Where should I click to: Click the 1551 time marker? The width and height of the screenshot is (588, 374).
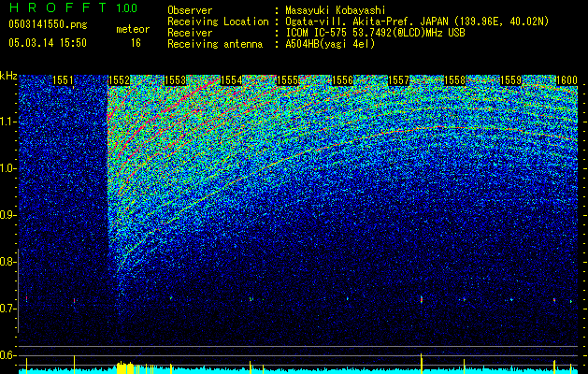pos(63,80)
